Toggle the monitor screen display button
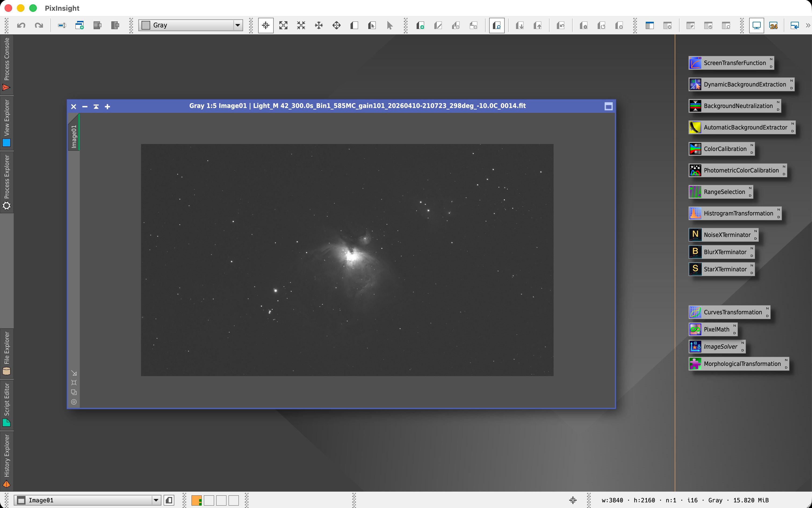 tap(757, 26)
